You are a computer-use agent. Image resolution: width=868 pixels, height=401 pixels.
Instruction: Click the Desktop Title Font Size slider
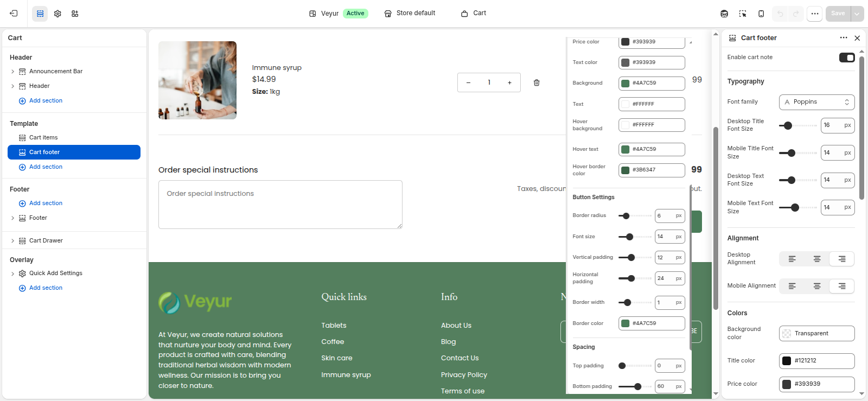(x=798, y=125)
